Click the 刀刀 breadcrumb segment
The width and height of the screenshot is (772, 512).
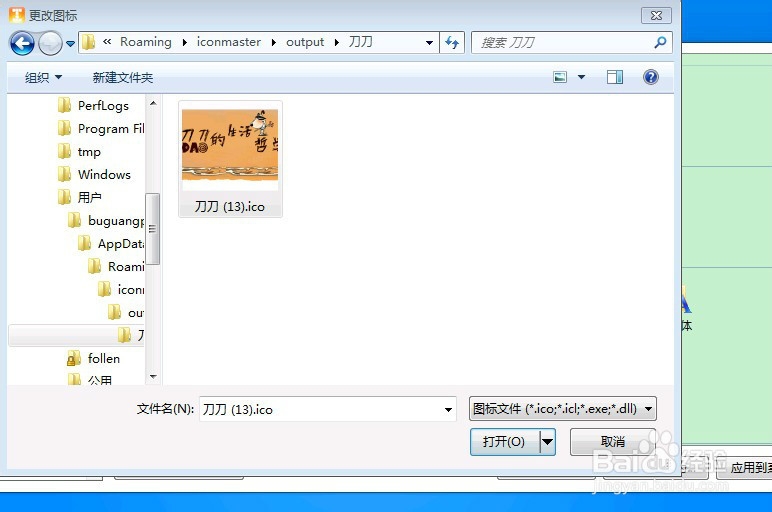[x=360, y=42]
